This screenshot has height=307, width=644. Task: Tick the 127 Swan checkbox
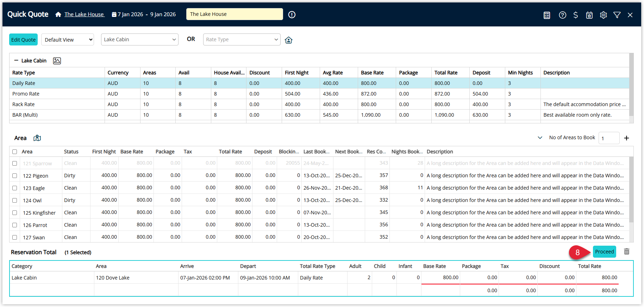click(15, 238)
